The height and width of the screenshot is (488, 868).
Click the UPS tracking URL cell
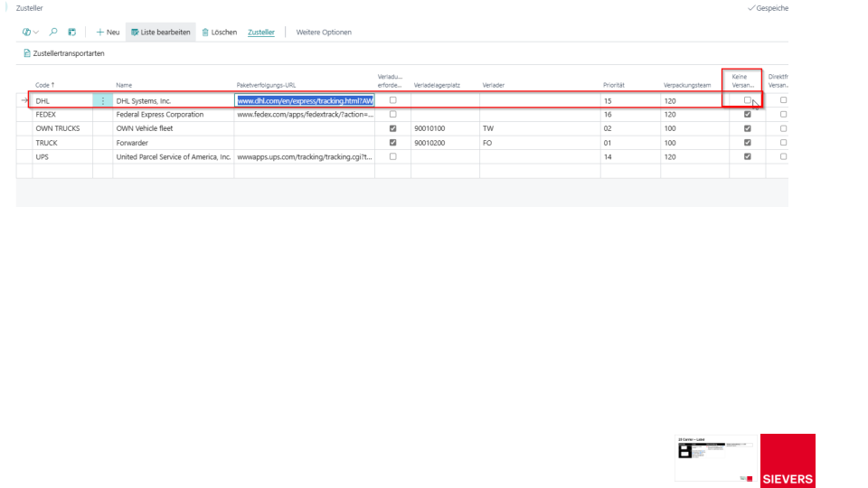click(x=305, y=157)
